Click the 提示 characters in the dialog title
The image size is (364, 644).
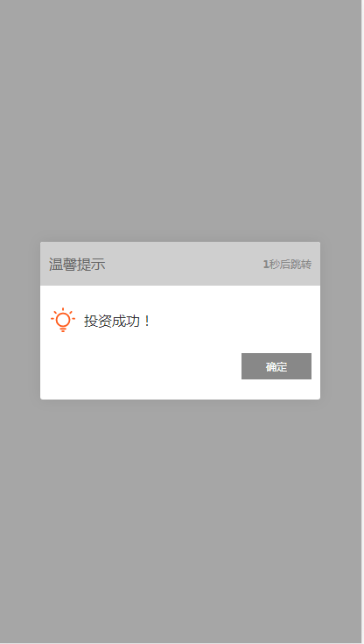pos(91,264)
